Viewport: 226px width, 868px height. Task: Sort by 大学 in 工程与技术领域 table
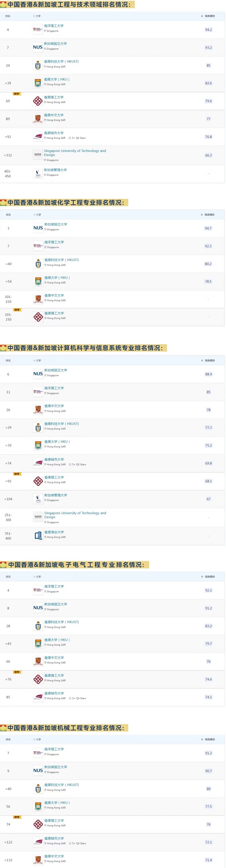(x=37, y=16)
